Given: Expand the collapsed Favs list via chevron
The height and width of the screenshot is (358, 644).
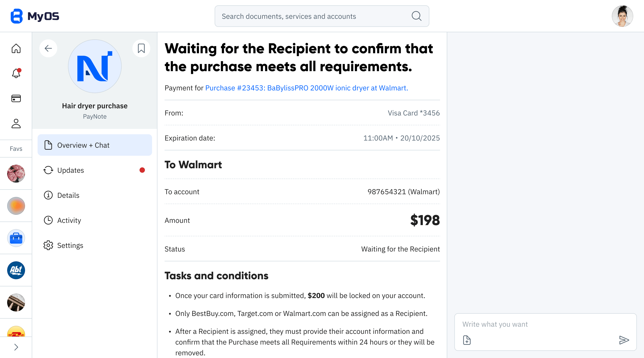Looking at the screenshot, I should coord(16,347).
